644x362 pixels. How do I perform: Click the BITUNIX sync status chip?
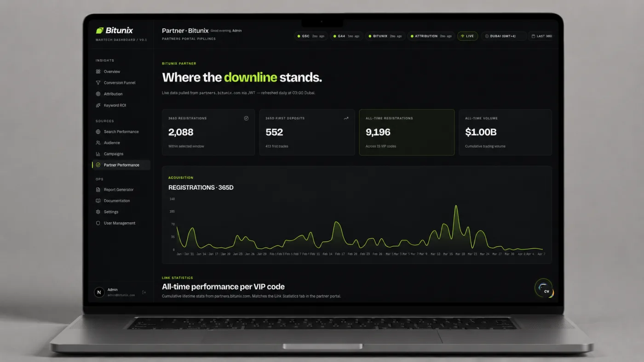coord(385,36)
